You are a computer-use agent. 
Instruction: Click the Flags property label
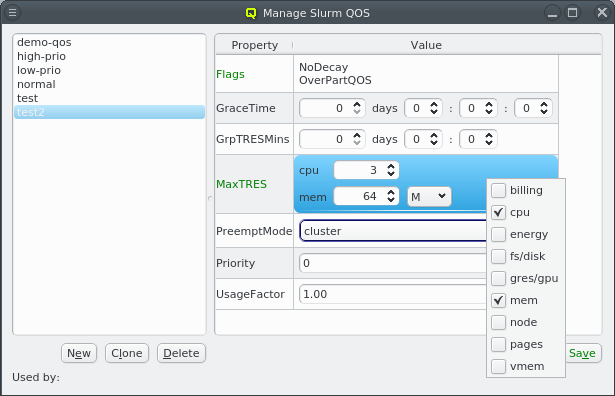click(230, 74)
